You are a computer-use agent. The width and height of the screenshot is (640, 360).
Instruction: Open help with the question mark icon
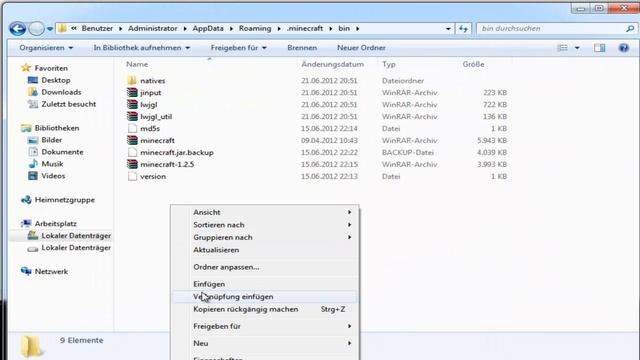coord(624,48)
